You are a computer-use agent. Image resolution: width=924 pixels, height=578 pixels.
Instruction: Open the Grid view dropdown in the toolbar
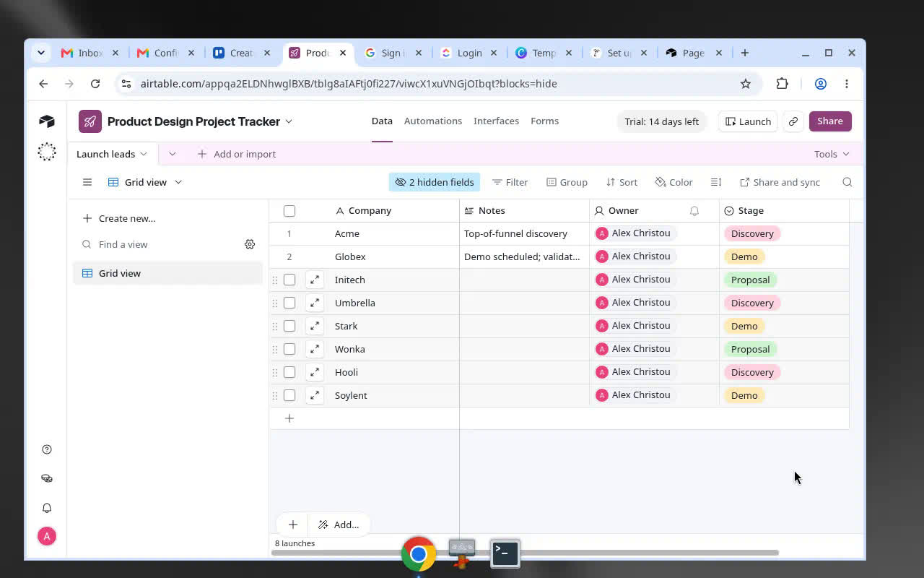click(145, 182)
